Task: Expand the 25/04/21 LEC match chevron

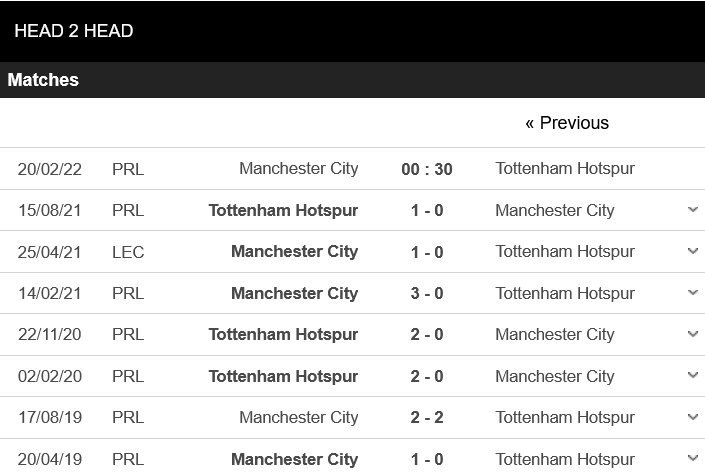Action: pos(693,252)
